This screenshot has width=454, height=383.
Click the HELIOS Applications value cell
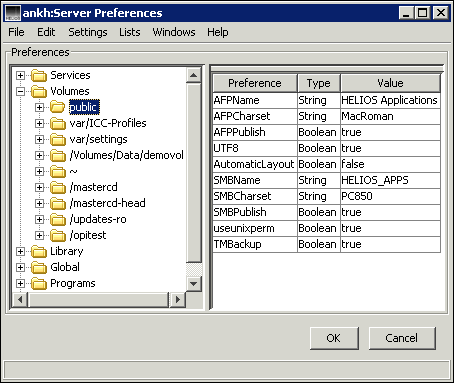[x=390, y=100]
